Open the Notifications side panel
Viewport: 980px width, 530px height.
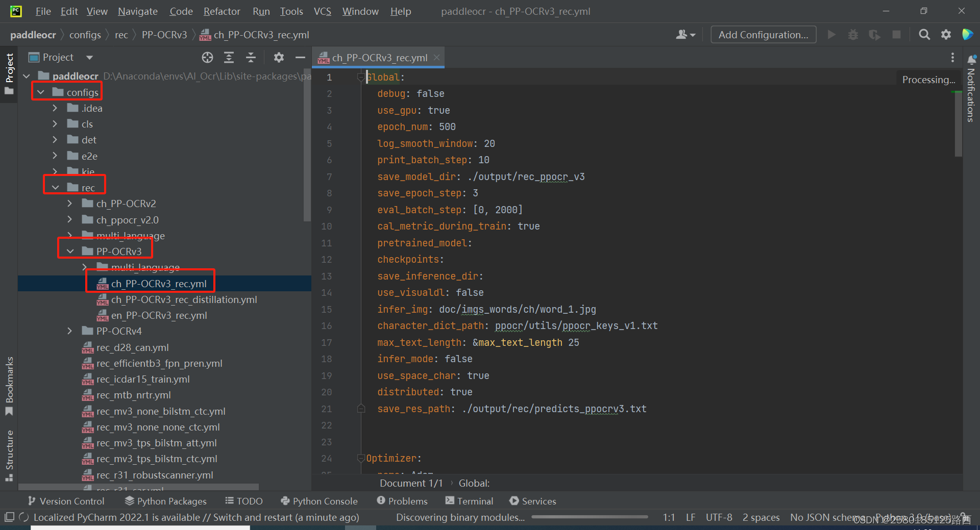[971, 89]
